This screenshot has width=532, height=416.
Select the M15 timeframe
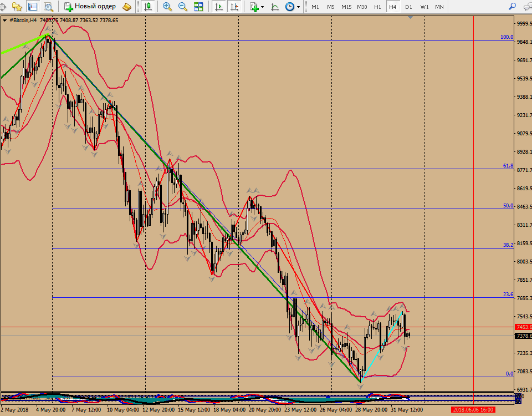346,7
